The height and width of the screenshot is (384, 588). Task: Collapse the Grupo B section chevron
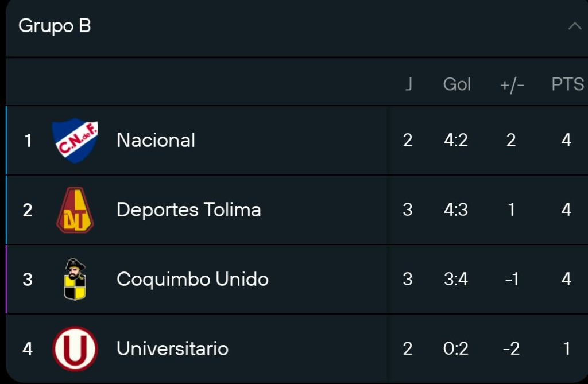coord(574,26)
